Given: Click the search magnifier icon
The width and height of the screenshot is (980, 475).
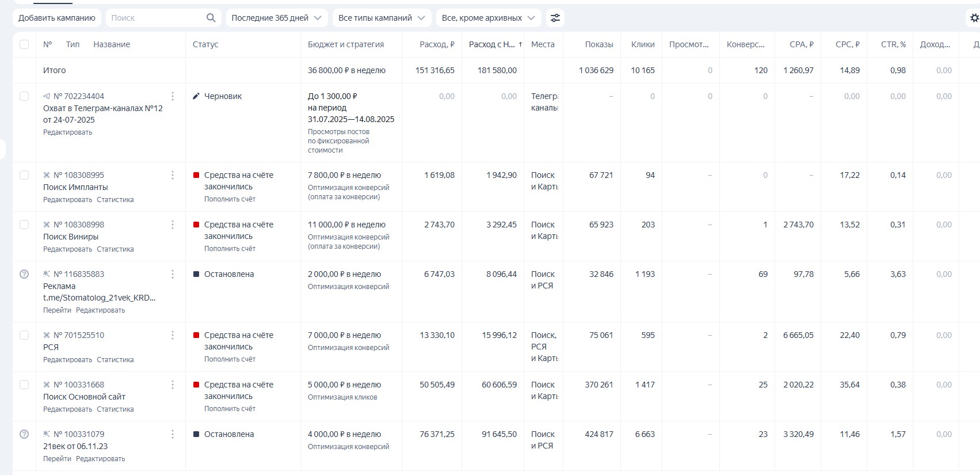Looking at the screenshot, I should click(211, 18).
